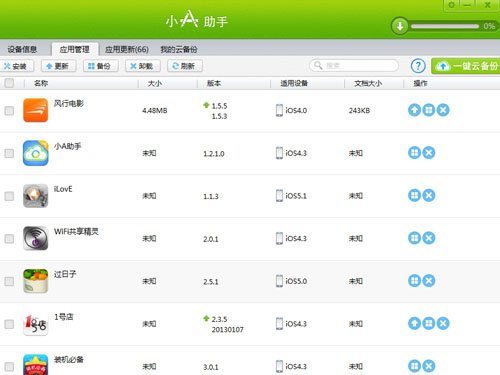
Task: Select the 应用管理 tab
Action: pyautogui.click(x=75, y=49)
